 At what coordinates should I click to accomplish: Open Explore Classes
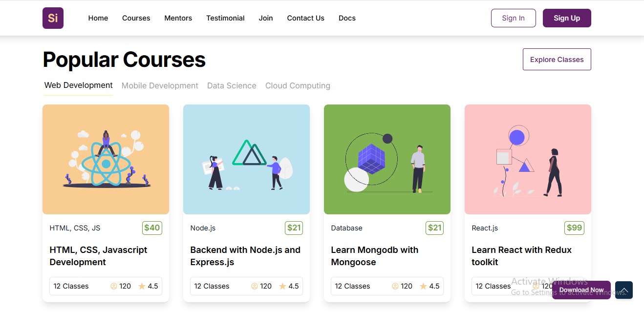[557, 60]
